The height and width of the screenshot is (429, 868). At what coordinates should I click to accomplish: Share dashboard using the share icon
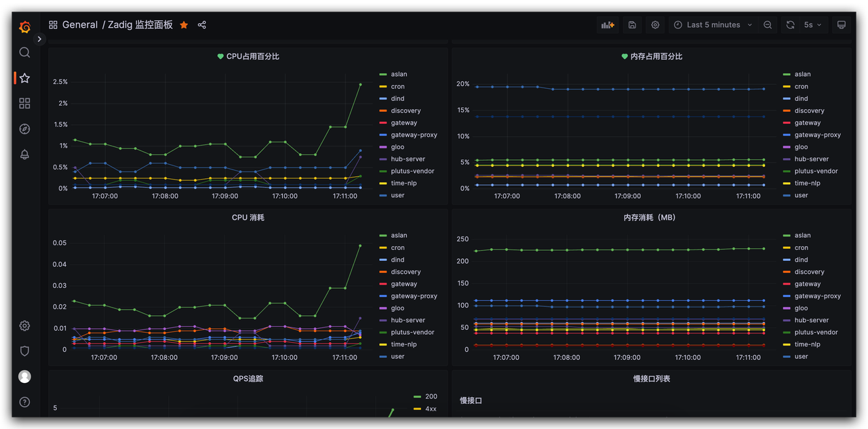[202, 25]
